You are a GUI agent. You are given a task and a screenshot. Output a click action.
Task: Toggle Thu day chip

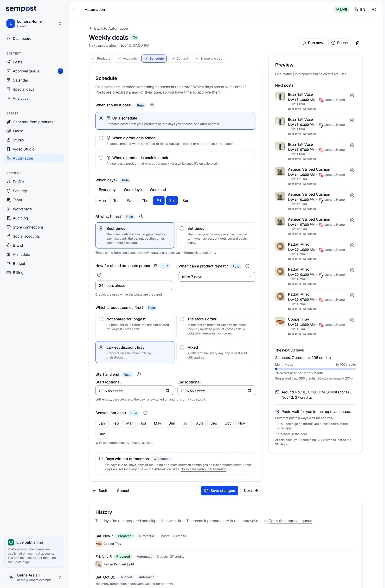pos(145,201)
